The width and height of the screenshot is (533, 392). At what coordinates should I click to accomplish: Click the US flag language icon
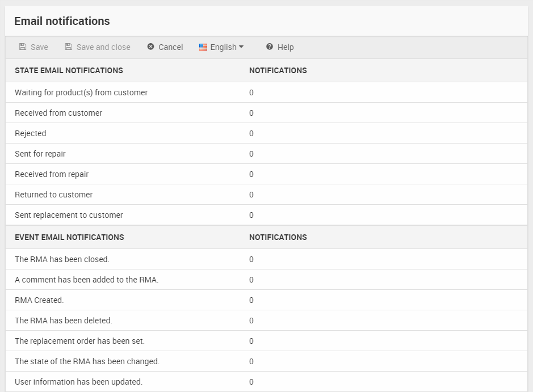click(203, 48)
